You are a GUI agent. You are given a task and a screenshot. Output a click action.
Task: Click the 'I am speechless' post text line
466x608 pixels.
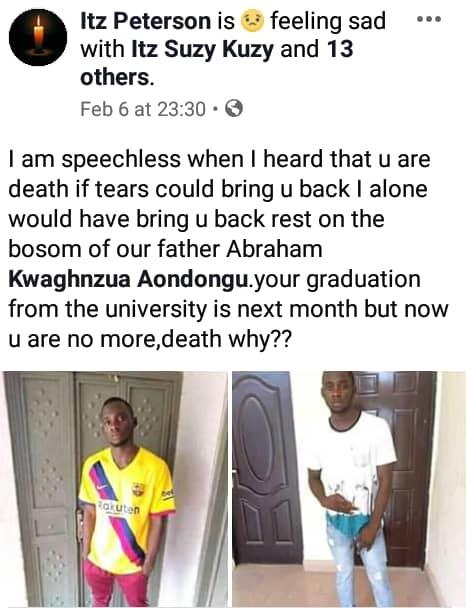(219, 159)
